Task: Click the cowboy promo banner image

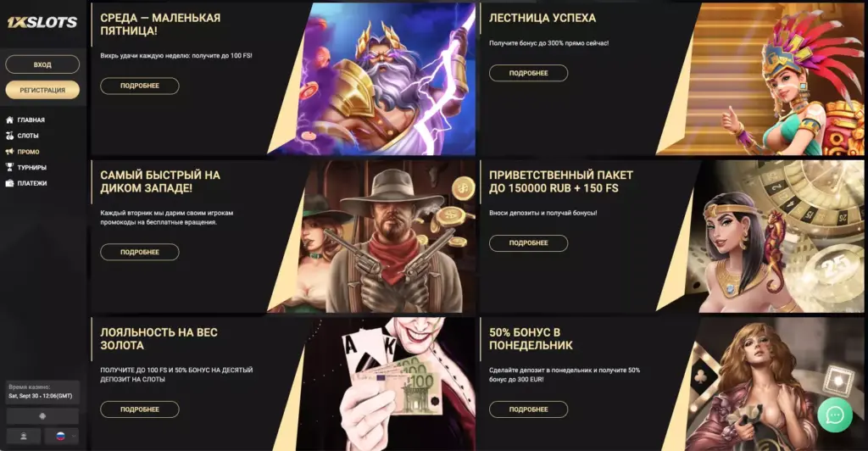Action: 382,237
